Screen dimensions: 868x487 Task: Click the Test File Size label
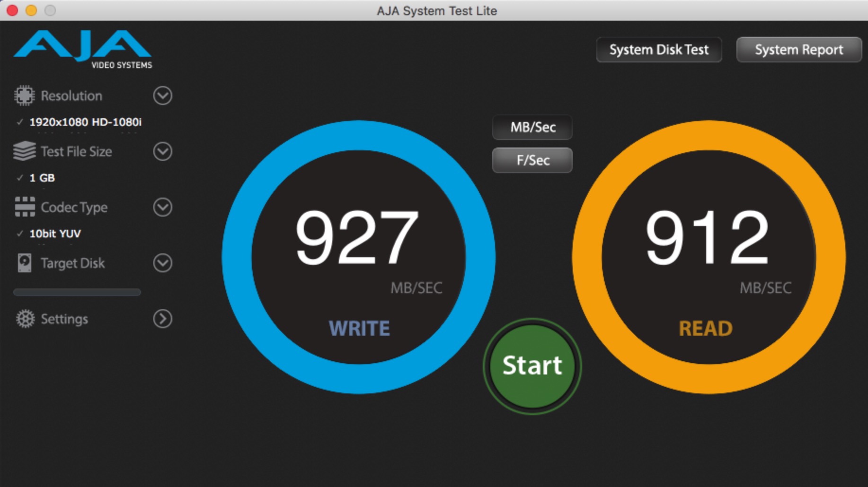click(76, 151)
